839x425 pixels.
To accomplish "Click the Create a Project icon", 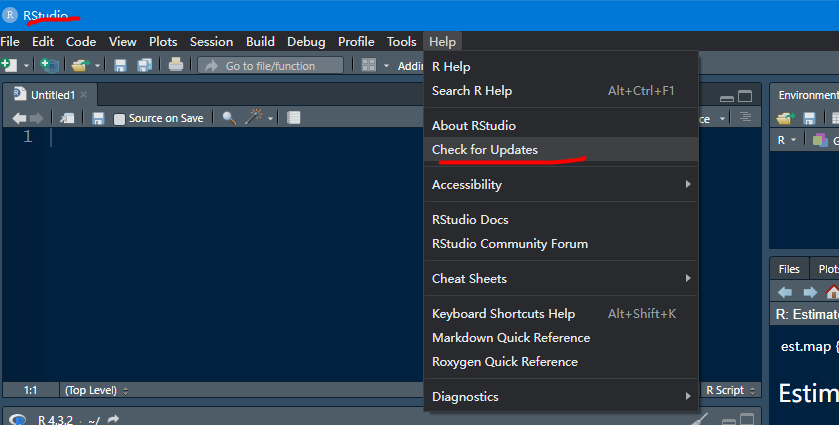I will point(50,65).
